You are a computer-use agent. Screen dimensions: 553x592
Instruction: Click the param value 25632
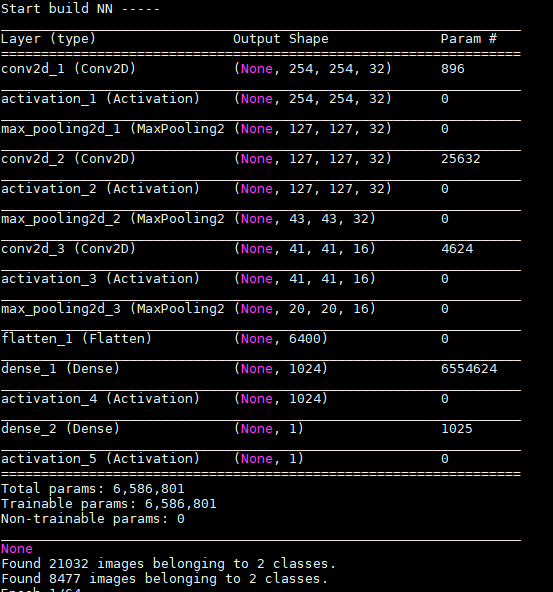click(x=461, y=159)
